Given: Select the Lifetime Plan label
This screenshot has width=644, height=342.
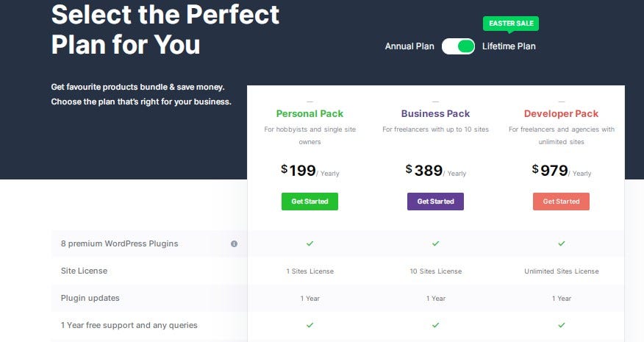Looking at the screenshot, I should pyautogui.click(x=509, y=46).
